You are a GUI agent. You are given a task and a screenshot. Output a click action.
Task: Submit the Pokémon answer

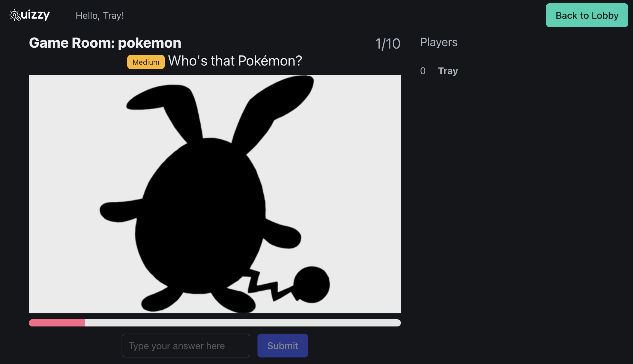click(x=283, y=346)
